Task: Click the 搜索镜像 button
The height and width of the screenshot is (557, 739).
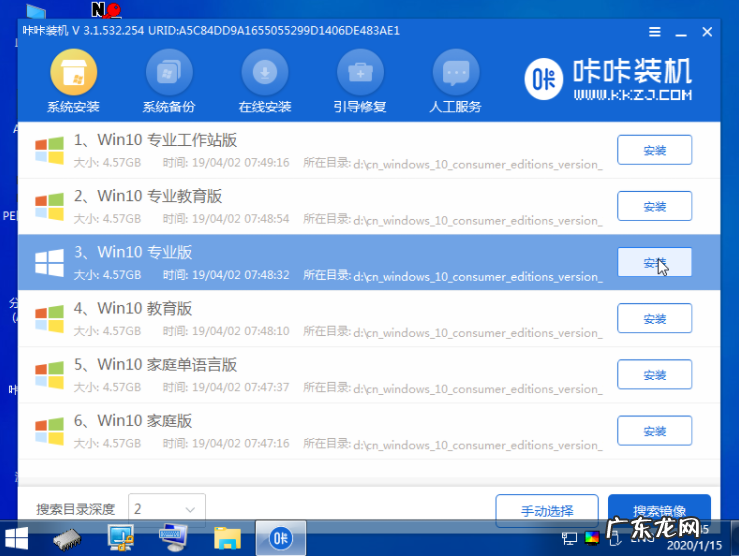Action: 659,511
